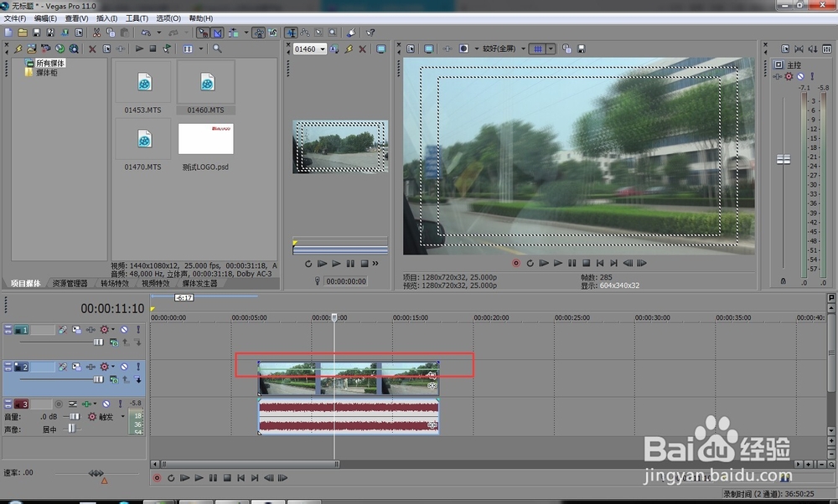
Task: Switch to the 资源管理器 tab
Action: (x=70, y=284)
